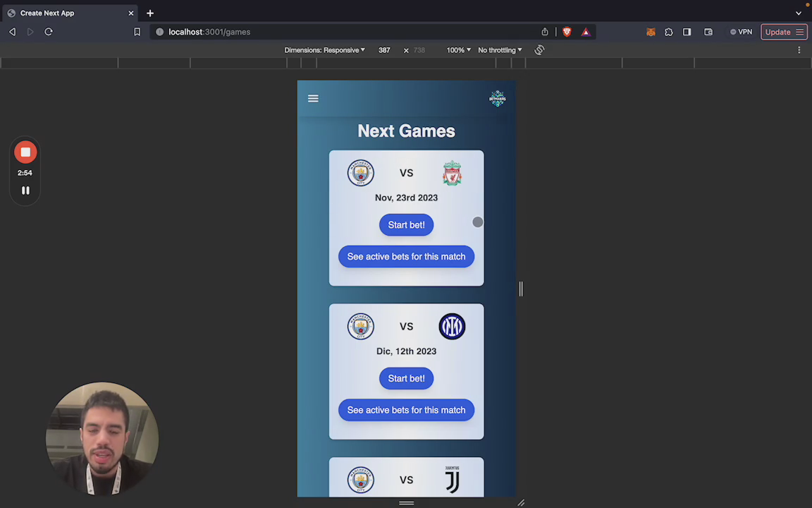Start bet on the Dic 12th match
This screenshot has height=508, width=812.
tap(406, 378)
